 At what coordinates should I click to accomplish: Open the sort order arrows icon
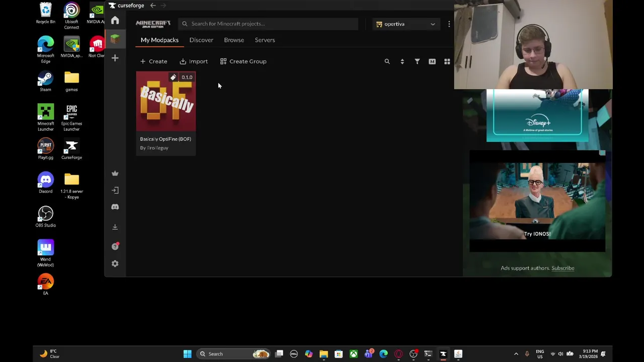tap(402, 61)
